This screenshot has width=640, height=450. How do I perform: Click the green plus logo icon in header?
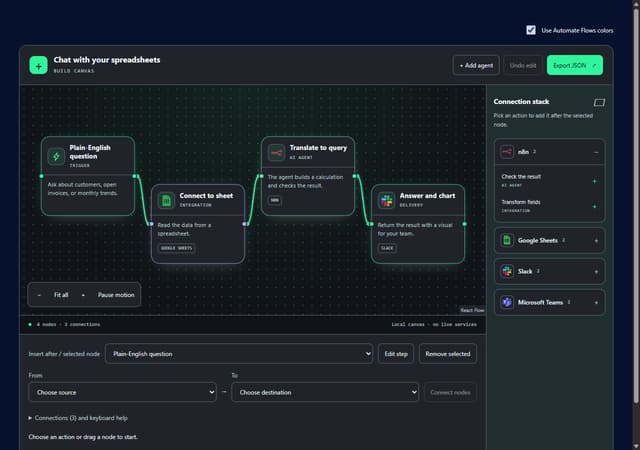pyautogui.click(x=38, y=65)
